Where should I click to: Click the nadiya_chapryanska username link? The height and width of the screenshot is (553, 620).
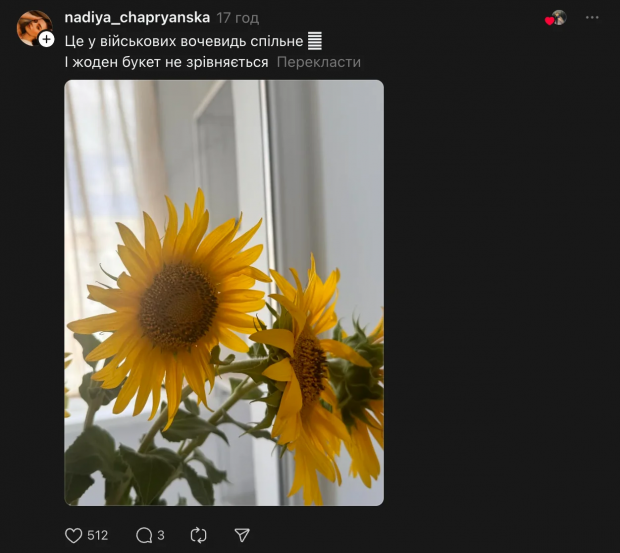(137, 18)
